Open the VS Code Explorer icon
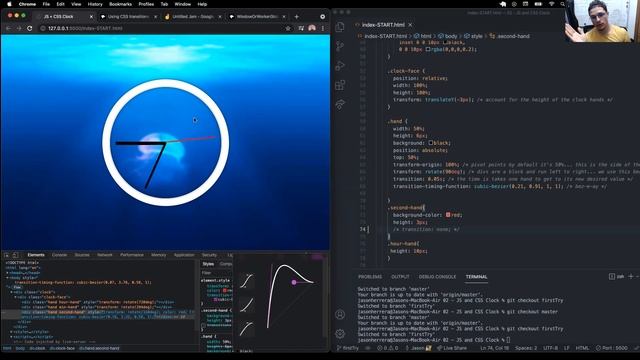 (340, 27)
